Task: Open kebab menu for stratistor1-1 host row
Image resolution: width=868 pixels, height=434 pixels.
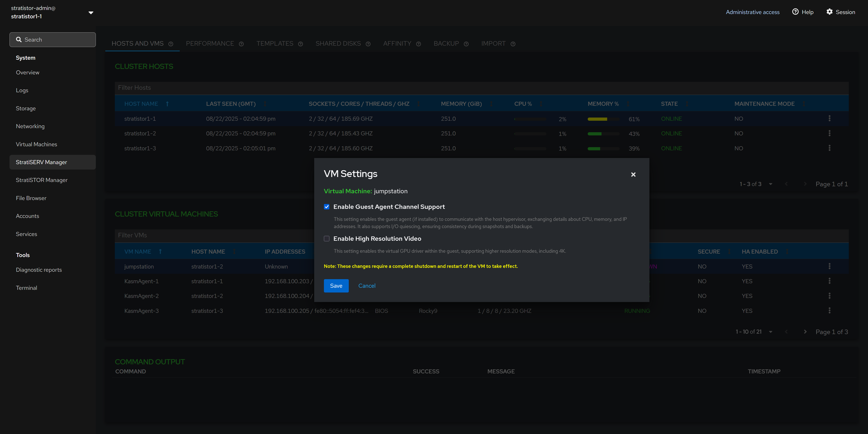Action: [x=829, y=118]
